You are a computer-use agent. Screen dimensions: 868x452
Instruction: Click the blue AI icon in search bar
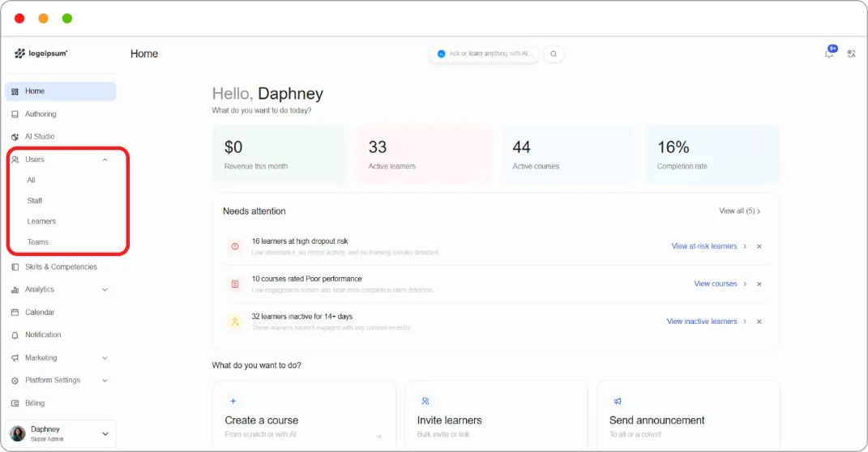(x=441, y=53)
